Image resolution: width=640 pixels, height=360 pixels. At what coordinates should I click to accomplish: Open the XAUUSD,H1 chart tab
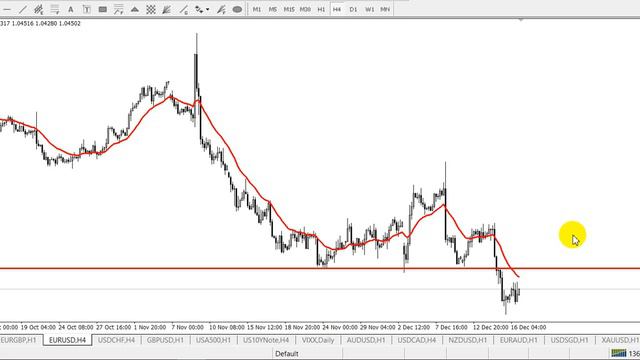click(620, 340)
